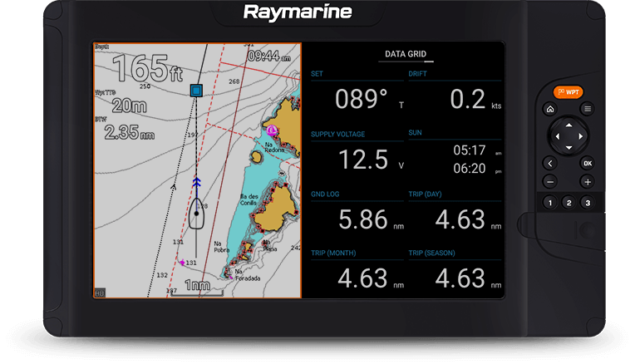Tap the 2.35 nm BTW overlay
The image size is (635, 364).
pos(129,132)
